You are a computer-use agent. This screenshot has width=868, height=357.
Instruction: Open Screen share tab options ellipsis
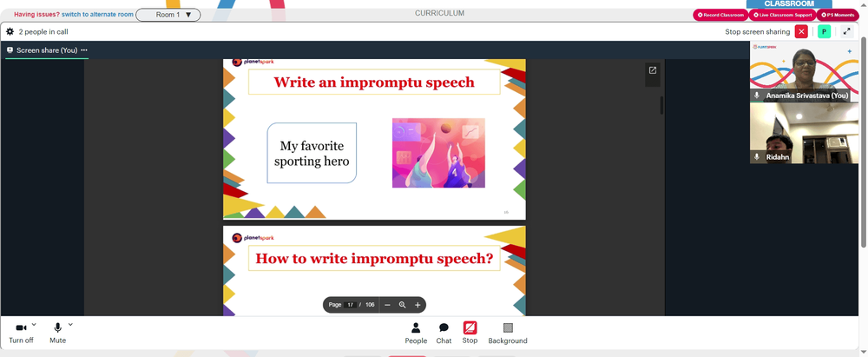(x=84, y=50)
